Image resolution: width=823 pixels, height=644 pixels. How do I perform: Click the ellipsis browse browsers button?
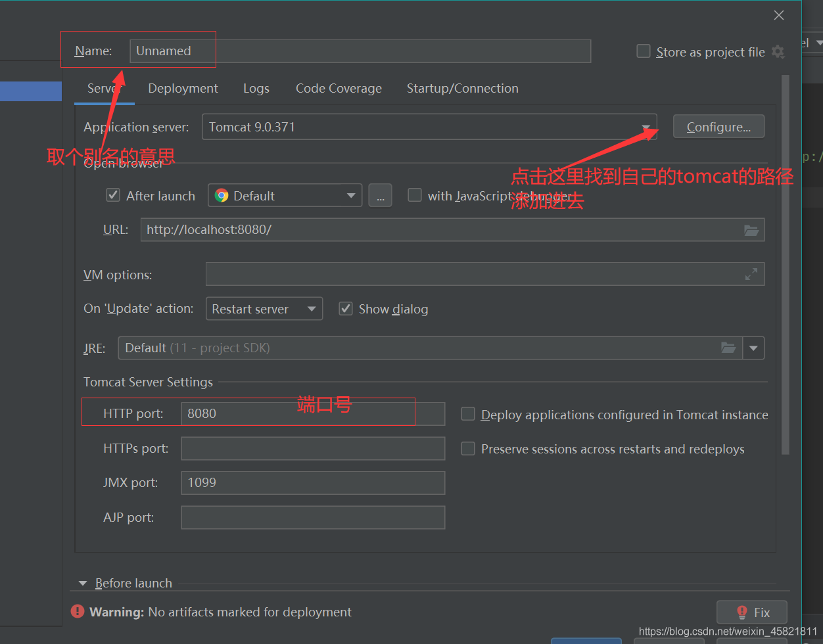[x=380, y=195]
